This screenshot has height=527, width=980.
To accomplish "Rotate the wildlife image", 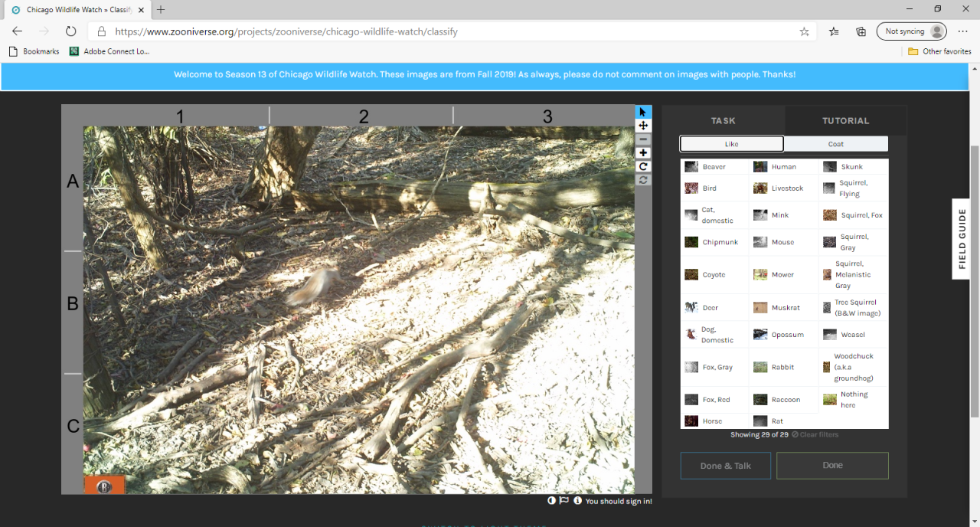I will click(x=643, y=166).
